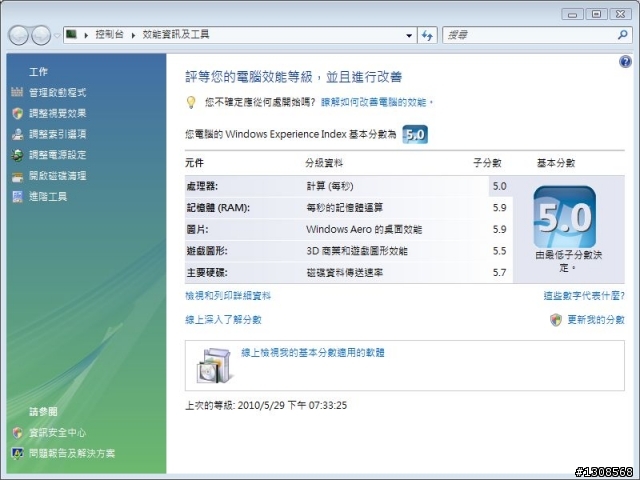
Task: Click the disk cleanup icon in sidebar
Action: 17,176
